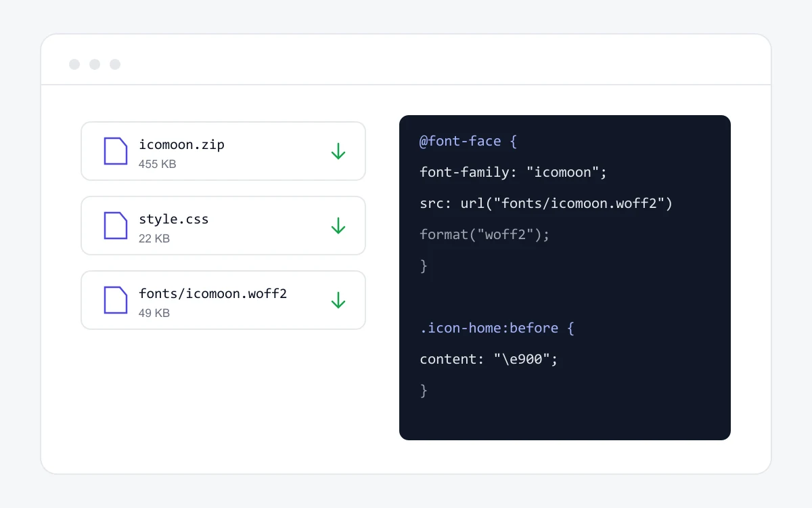Click the font-family: "icomoon"; line
812x508 pixels.
(514, 172)
